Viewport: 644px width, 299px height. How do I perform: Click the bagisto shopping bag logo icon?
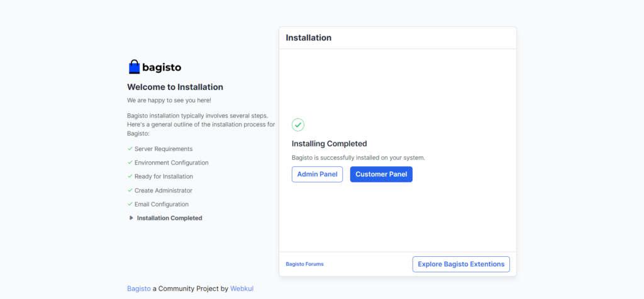[x=134, y=67]
